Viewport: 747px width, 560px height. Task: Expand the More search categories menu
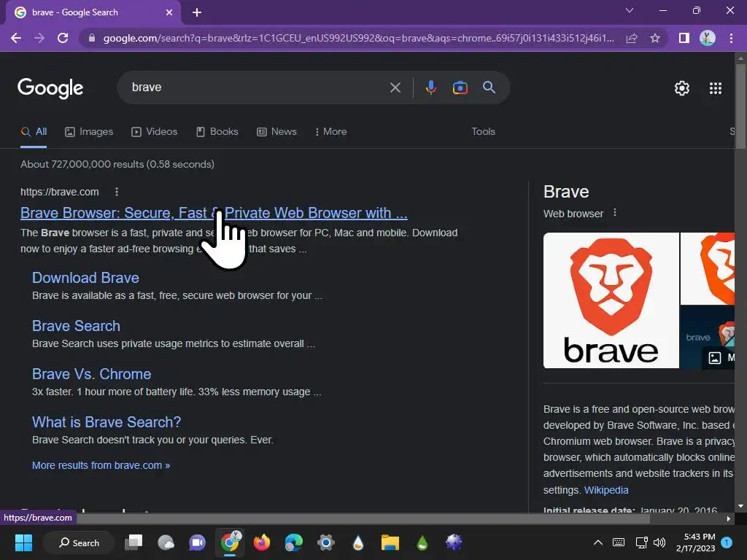click(330, 132)
